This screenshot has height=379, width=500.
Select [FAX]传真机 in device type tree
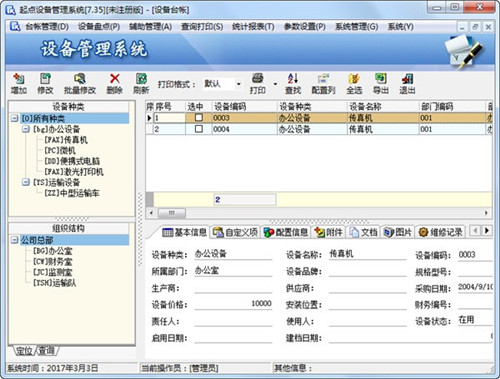tap(66, 139)
